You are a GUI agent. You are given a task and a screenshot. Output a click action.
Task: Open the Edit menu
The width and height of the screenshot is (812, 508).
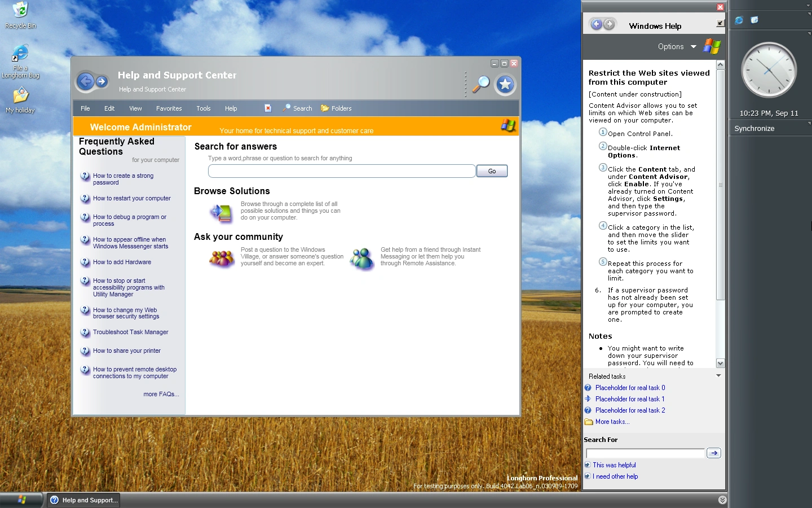[x=109, y=108]
